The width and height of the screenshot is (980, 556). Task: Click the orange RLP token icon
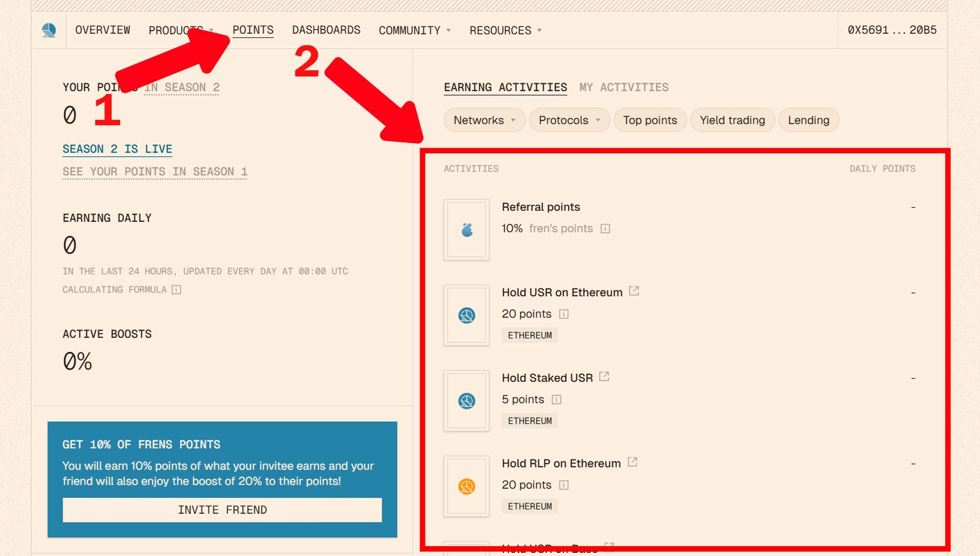pyautogui.click(x=467, y=486)
